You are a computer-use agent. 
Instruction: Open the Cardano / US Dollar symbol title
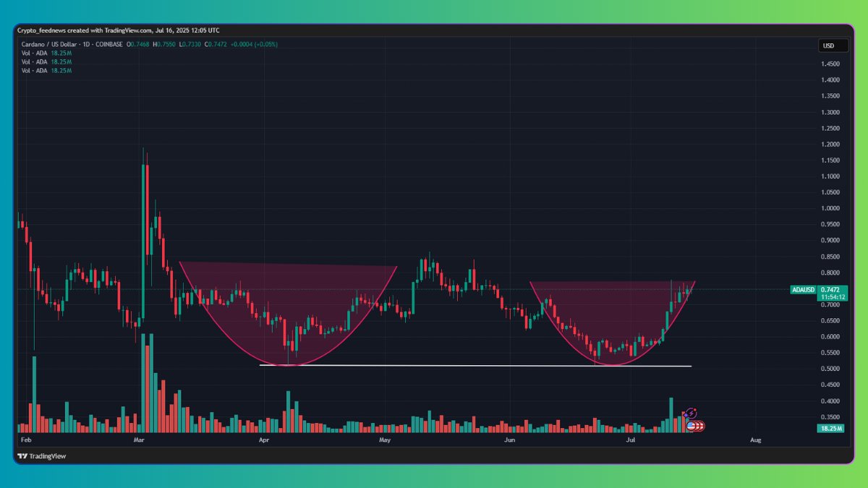point(51,44)
